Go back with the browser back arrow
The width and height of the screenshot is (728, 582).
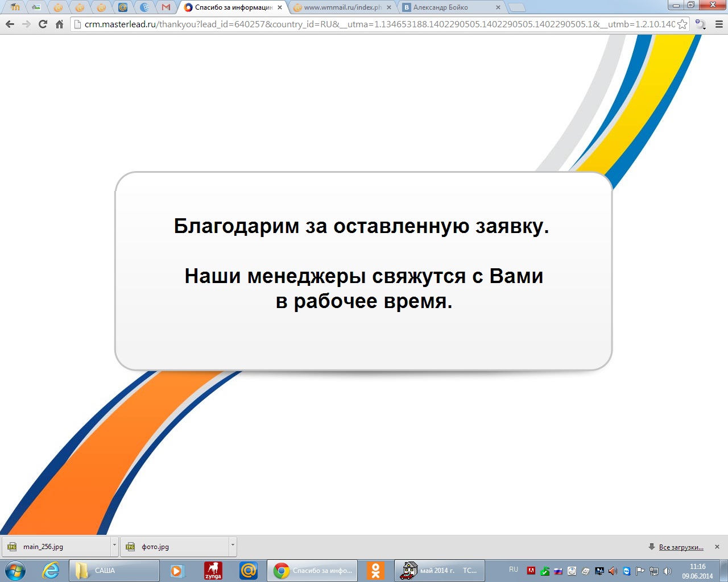[x=10, y=24]
